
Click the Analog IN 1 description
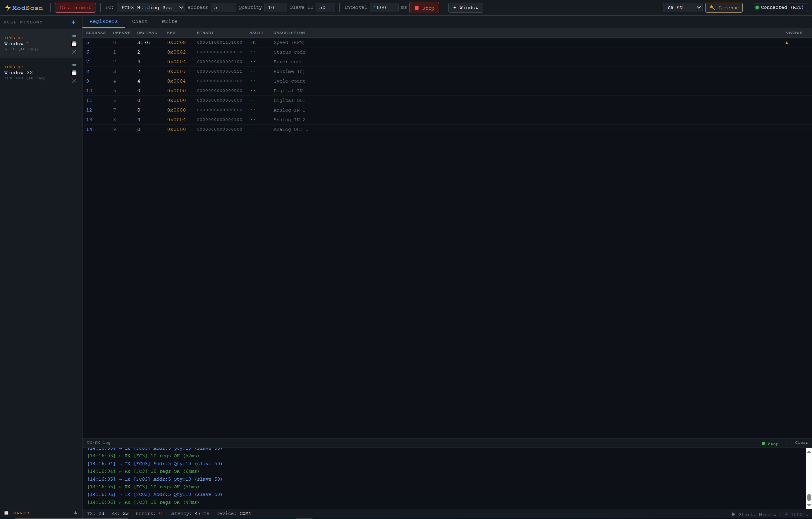[x=289, y=110]
